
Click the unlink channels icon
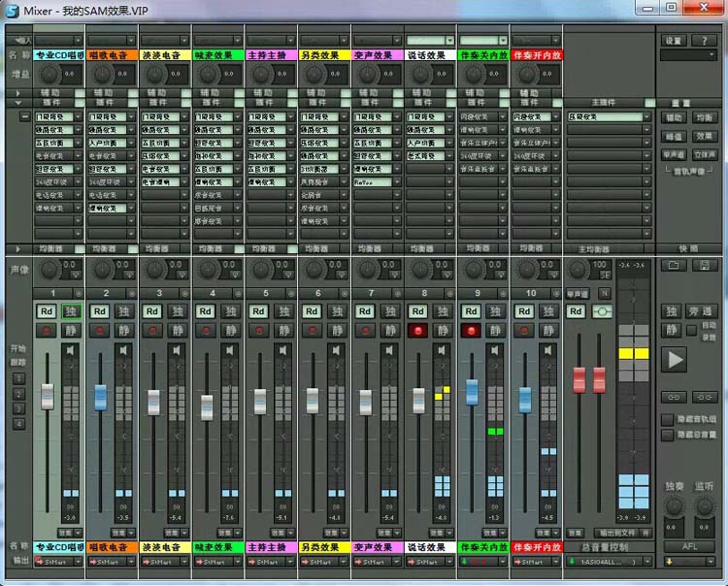705,397
